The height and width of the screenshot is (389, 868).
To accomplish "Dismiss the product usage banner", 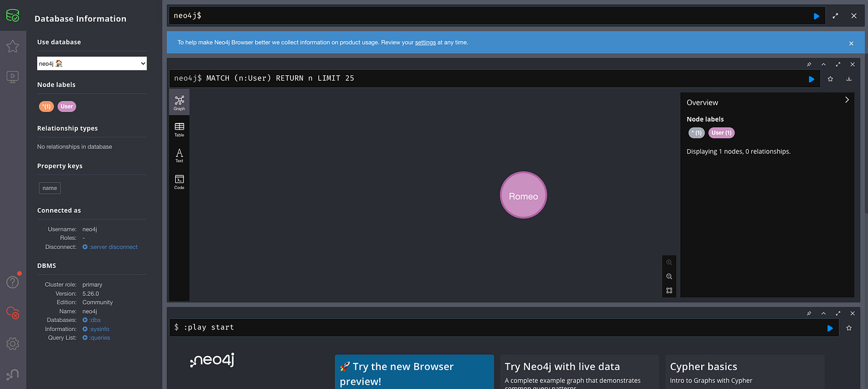I will (851, 43).
